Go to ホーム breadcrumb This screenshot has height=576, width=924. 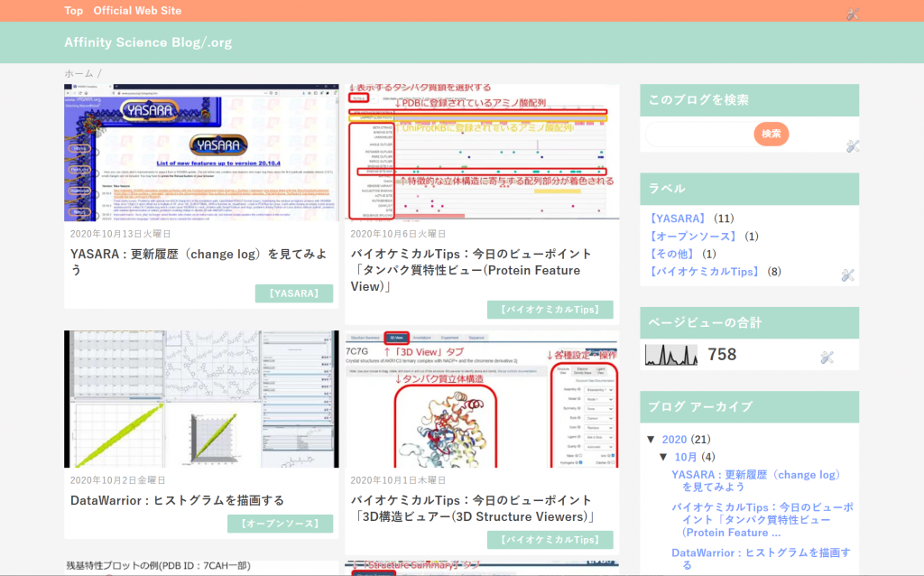[79, 74]
